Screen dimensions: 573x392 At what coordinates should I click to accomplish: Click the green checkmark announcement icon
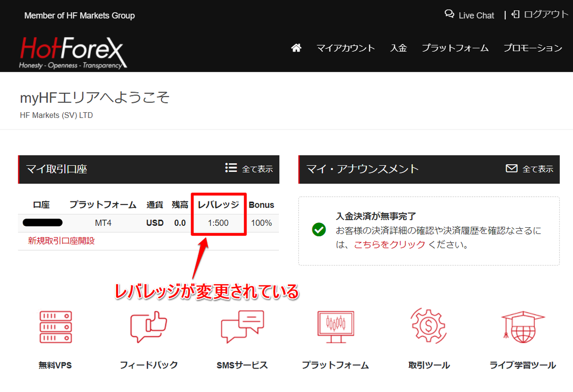point(318,230)
